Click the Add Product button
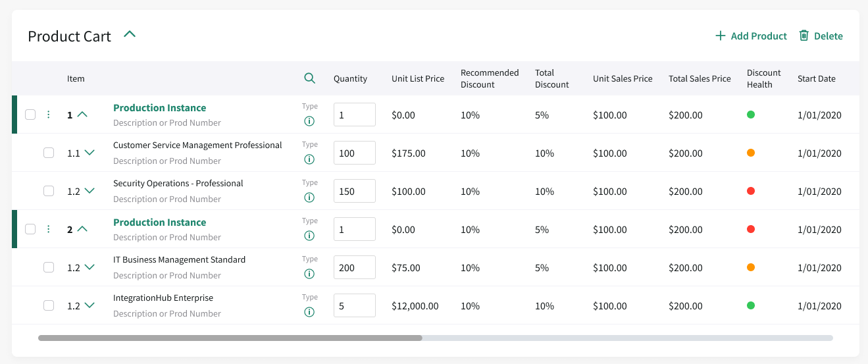 [751, 36]
